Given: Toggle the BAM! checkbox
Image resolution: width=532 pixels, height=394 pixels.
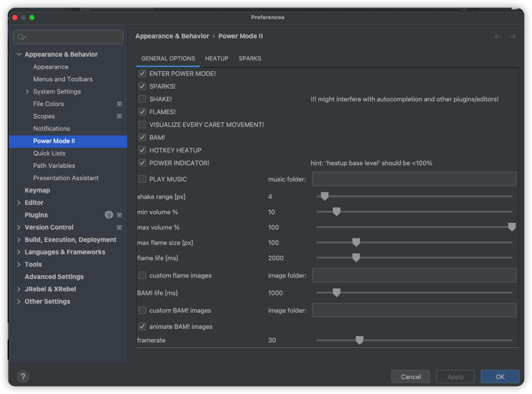Looking at the screenshot, I should coord(142,137).
